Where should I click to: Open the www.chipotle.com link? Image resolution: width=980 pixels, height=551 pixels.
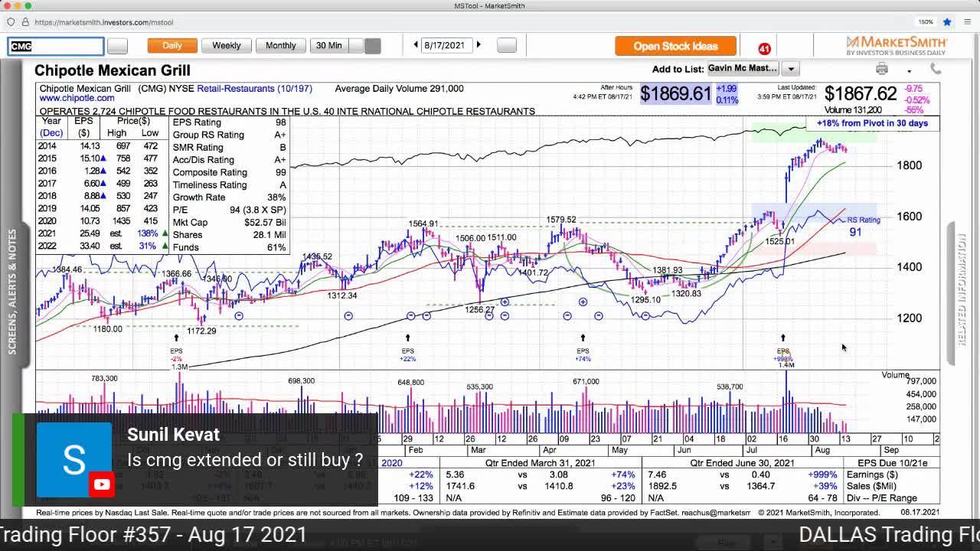[x=77, y=98]
